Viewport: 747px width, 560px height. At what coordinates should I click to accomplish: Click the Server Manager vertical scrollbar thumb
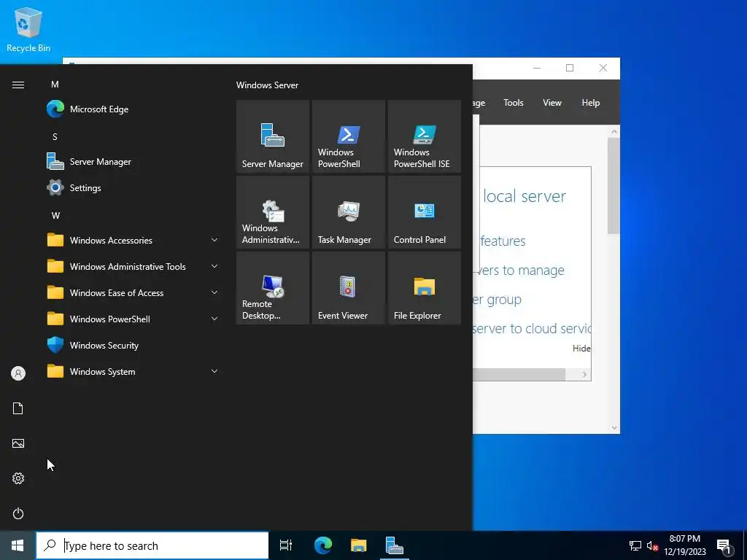(614, 186)
